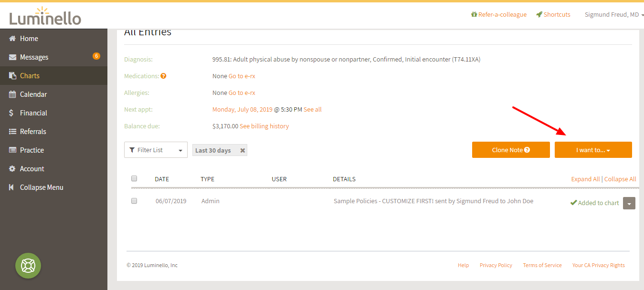Click Go to e-rx beside Medications

point(242,76)
